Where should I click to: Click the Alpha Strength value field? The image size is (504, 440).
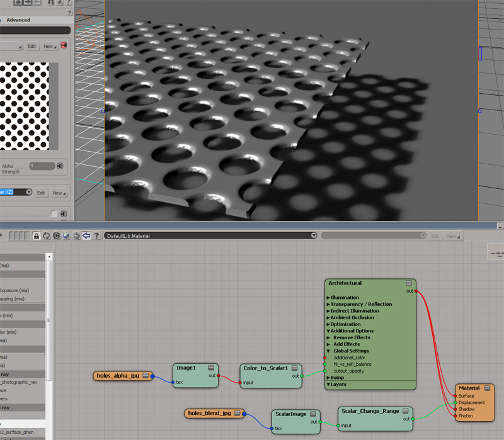point(42,166)
